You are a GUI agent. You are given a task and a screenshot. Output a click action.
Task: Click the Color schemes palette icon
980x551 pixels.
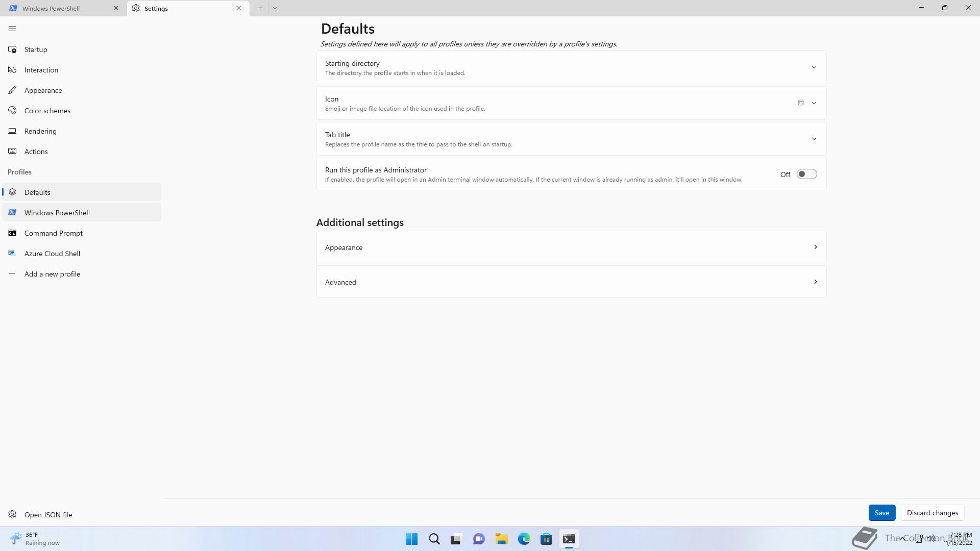pyautogui.click(x=12, y=111)
